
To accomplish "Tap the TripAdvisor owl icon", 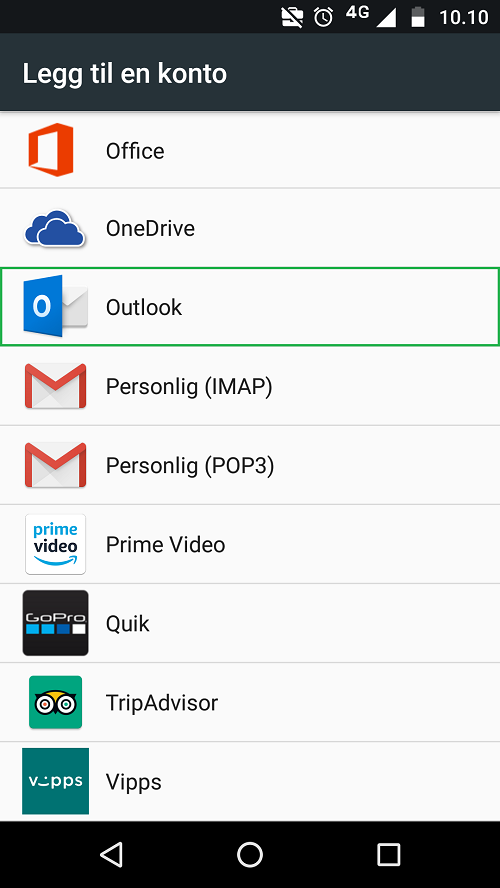I will [55, 702].
